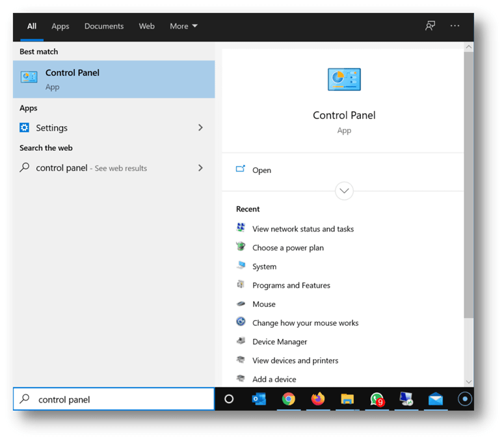Click the Mouse icon in recent list
The width and height of the screenshot is (504, 441).
(x=241, y=303)
